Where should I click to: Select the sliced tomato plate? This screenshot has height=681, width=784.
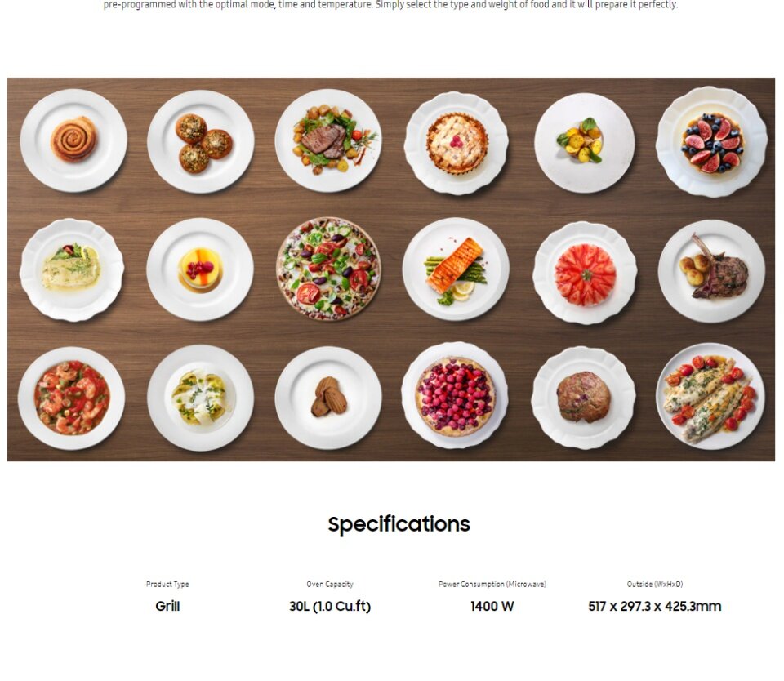pyautogui.click(x=585, y=273)
